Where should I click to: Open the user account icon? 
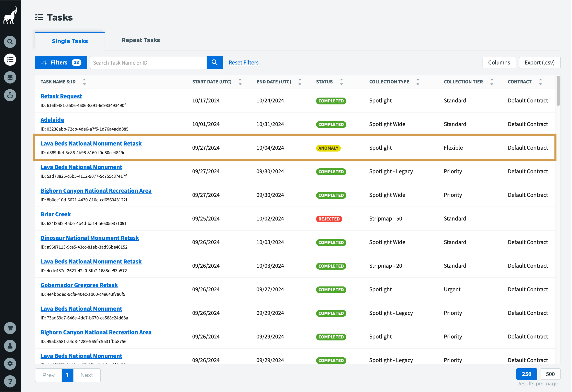click(x=10, y=346)
